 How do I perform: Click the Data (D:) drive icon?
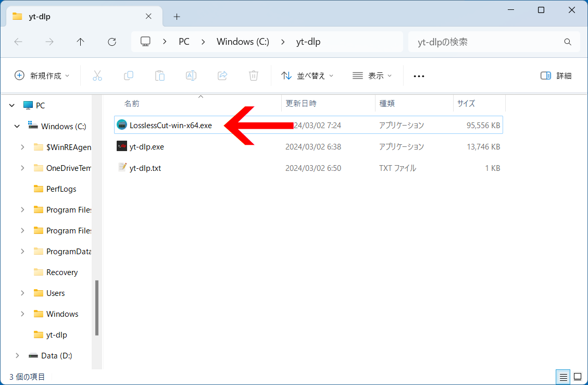point(33,355)
